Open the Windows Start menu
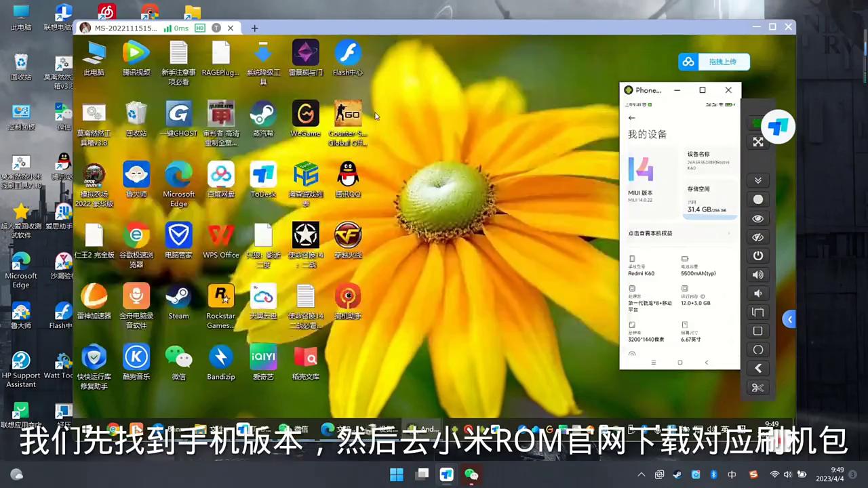The image size is (868, 488). pyautogui.click(x=396, y=474)
